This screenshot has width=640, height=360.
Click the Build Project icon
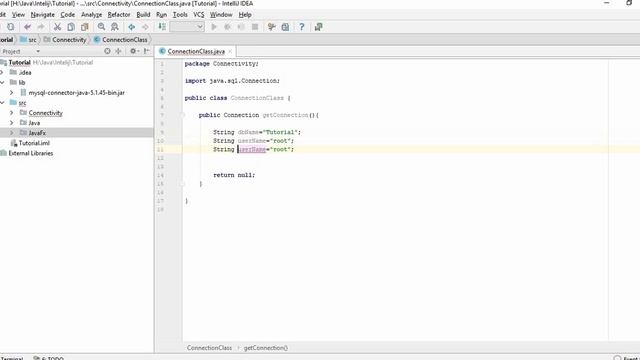point(162,27)
